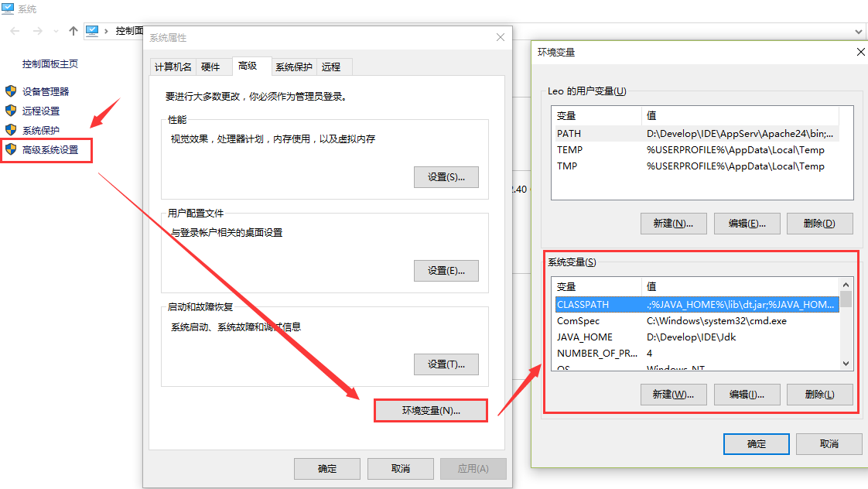This screenshot has height=489, width=868.
Task: Click 编辑(E)... for user variables
Action: [x=747, y=223]
